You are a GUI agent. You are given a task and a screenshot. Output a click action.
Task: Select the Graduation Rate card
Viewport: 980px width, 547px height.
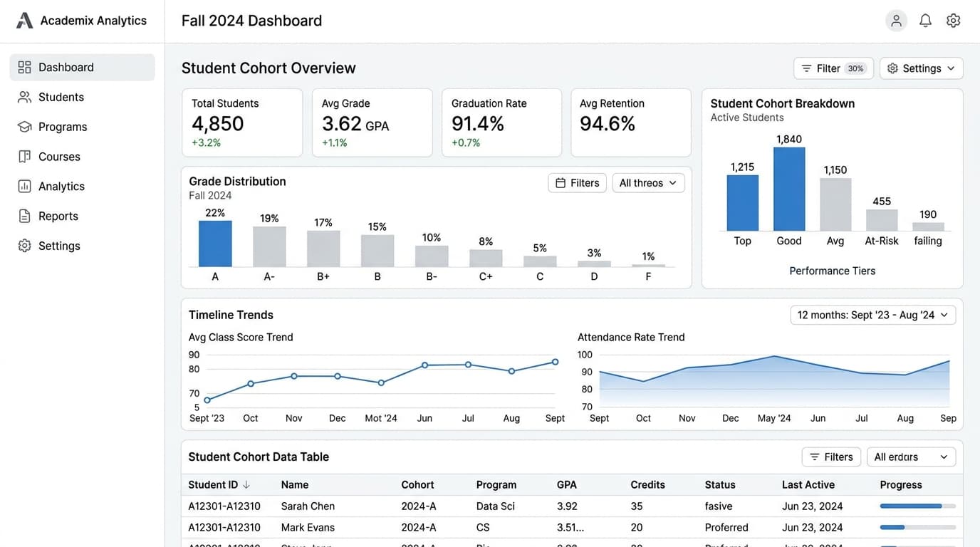coord(501,123)
